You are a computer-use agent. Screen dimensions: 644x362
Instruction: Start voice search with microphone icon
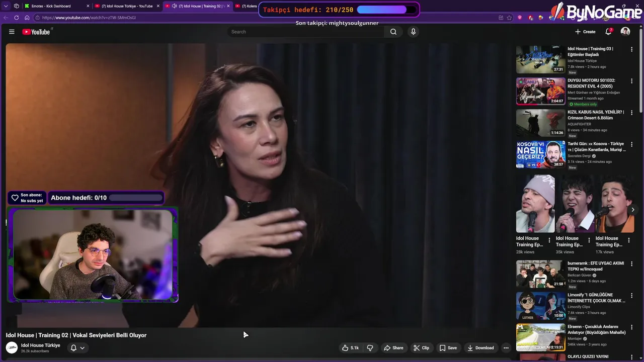point(413,32)
